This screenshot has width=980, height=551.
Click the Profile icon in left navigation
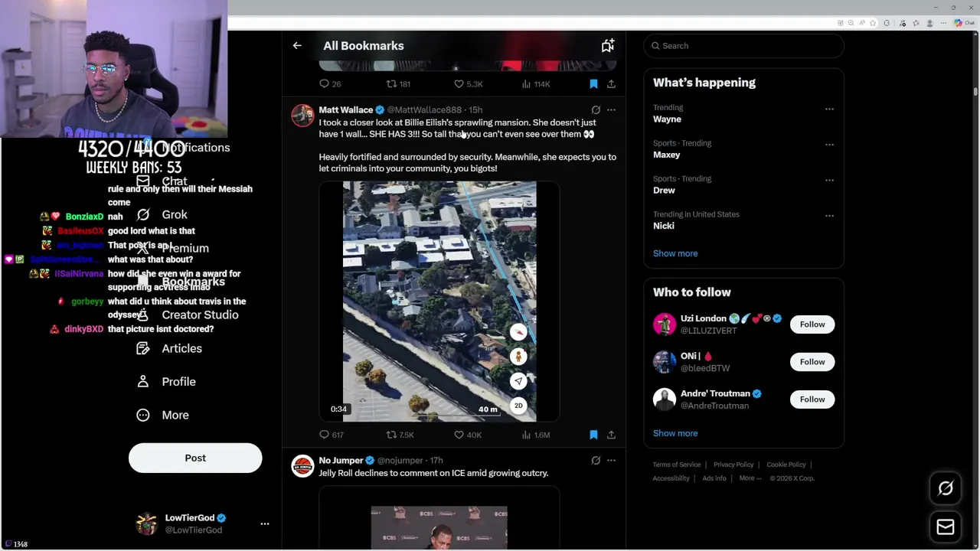[143, 382]
